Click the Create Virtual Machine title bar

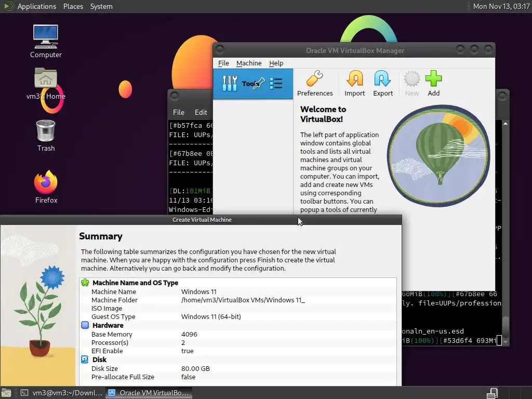coord(202,220)
